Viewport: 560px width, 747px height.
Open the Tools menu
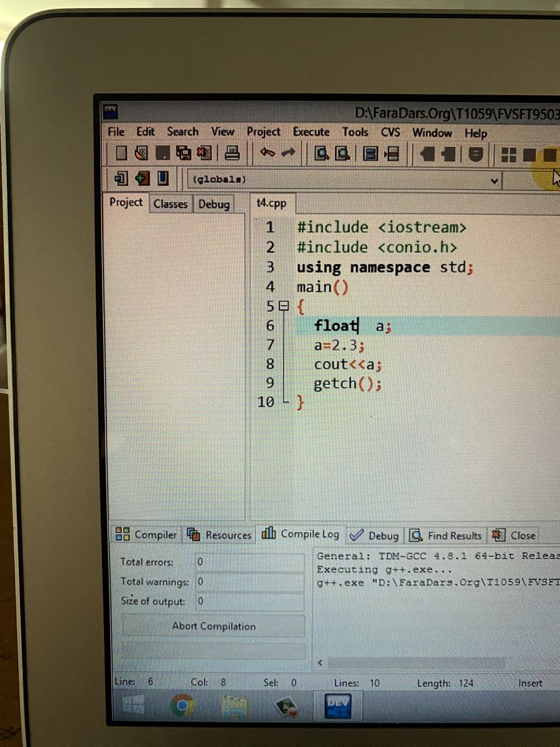pyautogui.click(x=355, y=133)
